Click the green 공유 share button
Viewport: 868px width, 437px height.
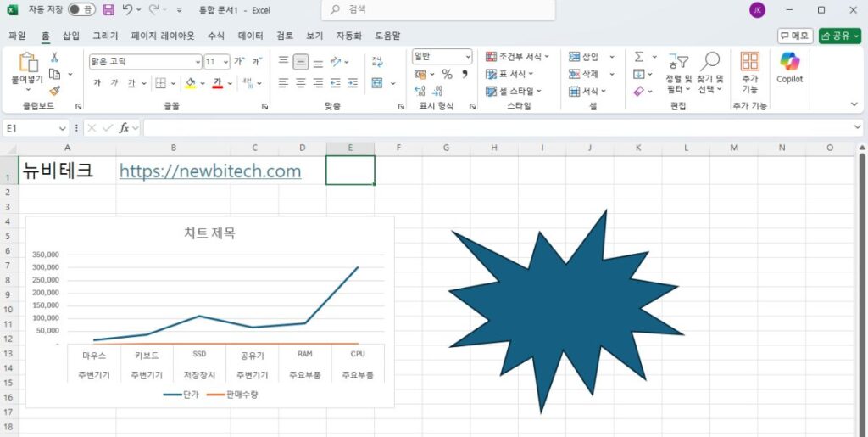(x=839, y=36)
